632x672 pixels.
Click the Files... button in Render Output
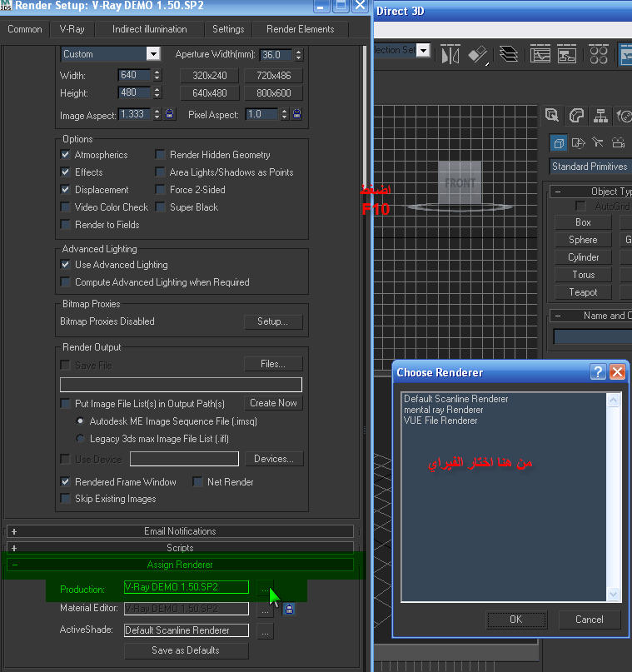(x=273, y=364)
